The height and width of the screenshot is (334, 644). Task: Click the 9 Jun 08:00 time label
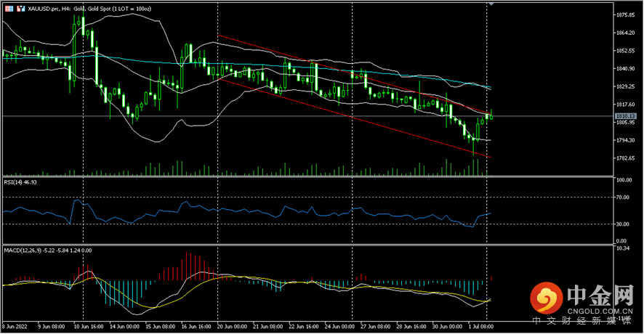tap(52, 327)
